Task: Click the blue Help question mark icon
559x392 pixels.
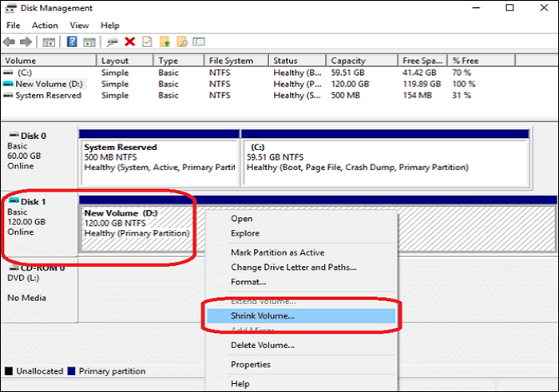Action: 71,42
